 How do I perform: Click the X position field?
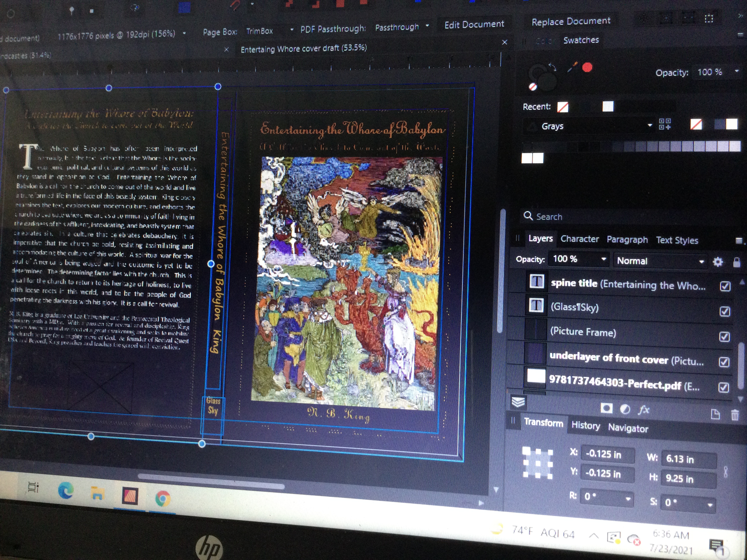pyautogui.click(x=608, y=454)
